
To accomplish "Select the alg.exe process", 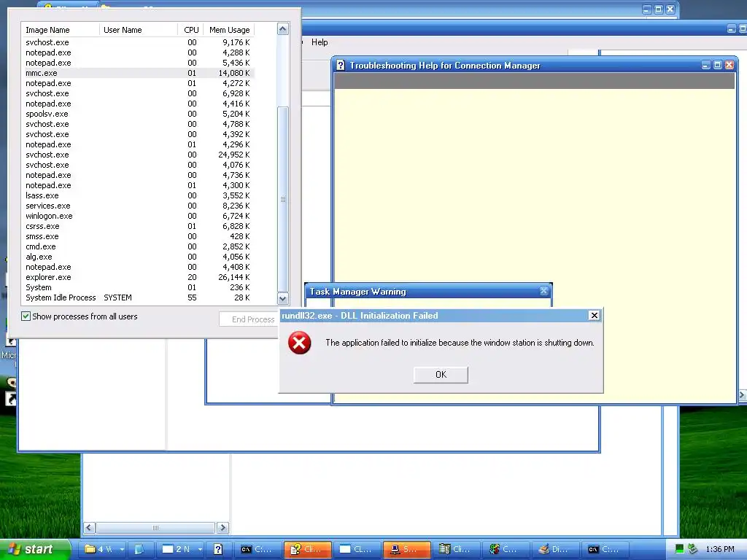I will coord(138,257).
